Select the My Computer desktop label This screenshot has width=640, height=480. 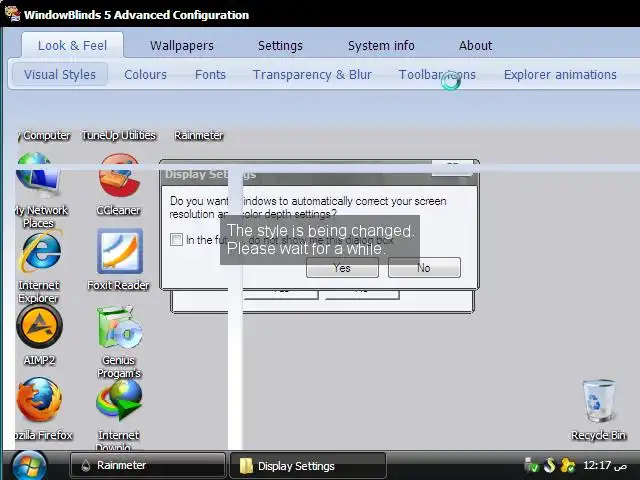tap(44, 135)
